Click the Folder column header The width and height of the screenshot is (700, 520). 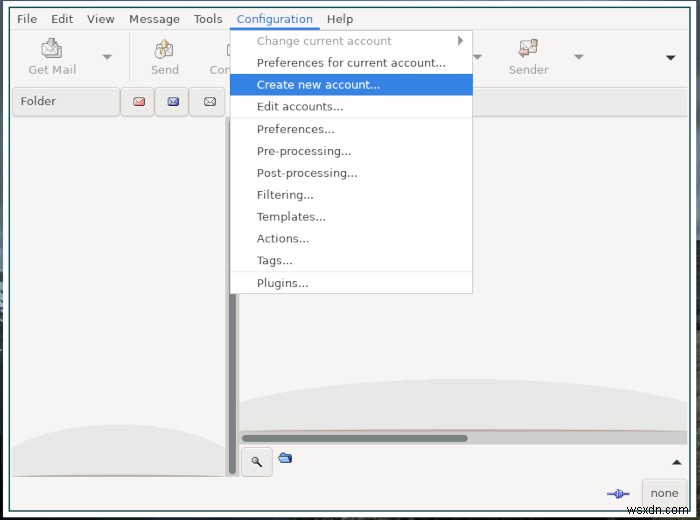[66, 102]
